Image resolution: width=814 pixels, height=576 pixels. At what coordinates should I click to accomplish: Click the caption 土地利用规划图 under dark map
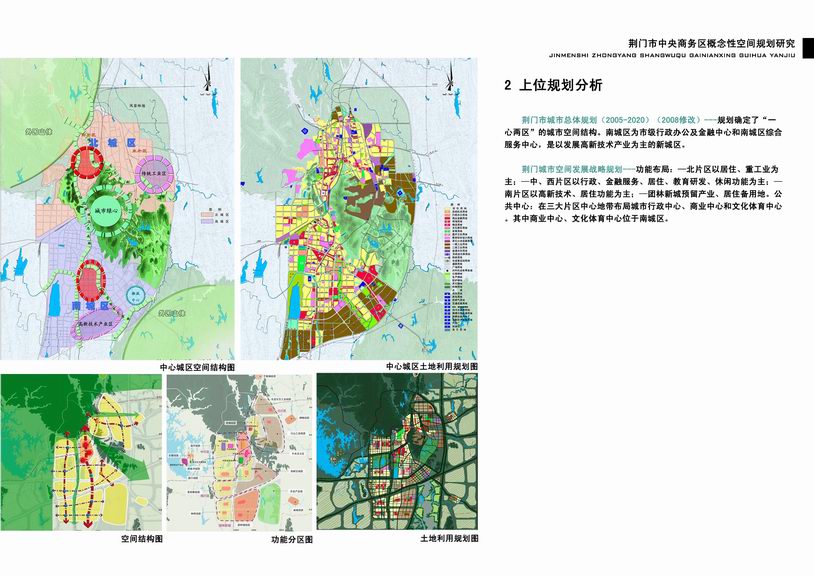449,539
